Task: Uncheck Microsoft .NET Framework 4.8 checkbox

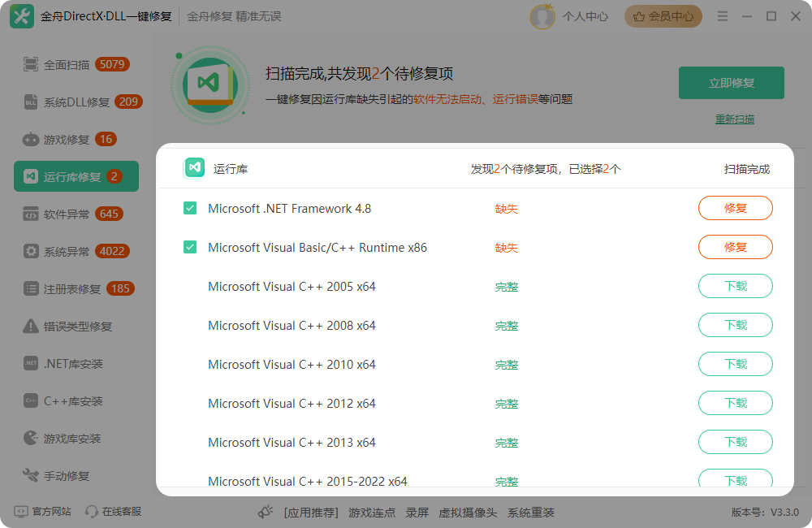Action: pos(190,208)
